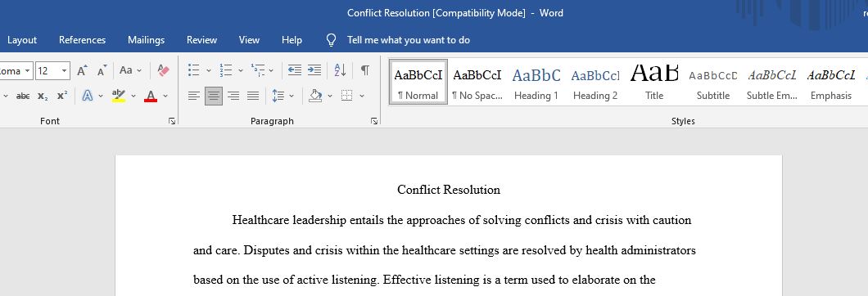868x296 pixels.
Task: Open the View ribbon tab
Action: click(x=249, y=40)
